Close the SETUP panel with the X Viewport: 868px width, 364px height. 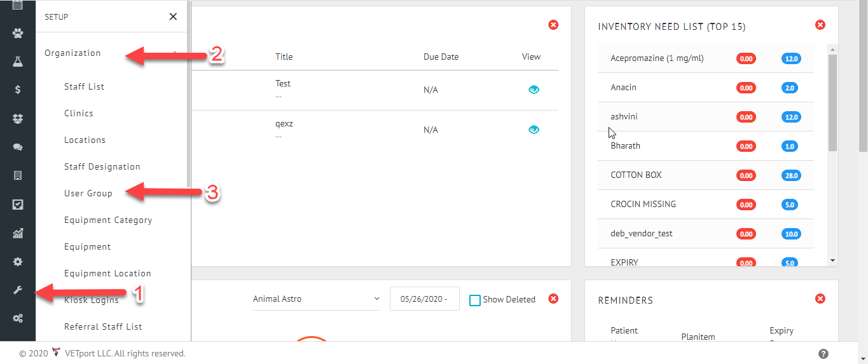tap(173, 17)
